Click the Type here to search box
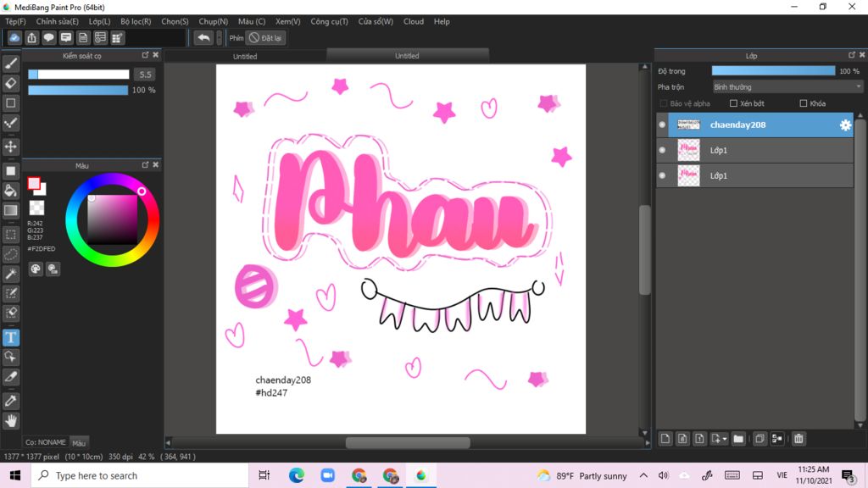 [x=140, y=475]
